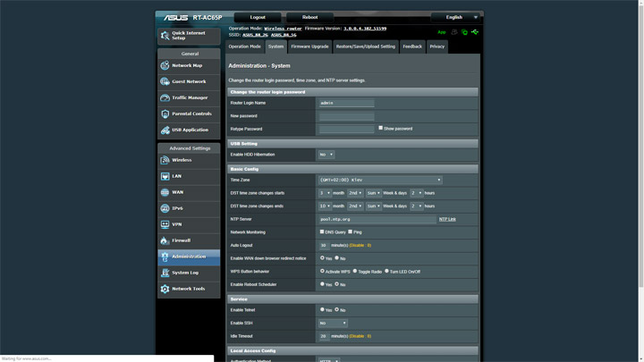Open DST starts hours dropdown
Image resolution: width=644 pixels, height=362 pixels.
(417, 193)
